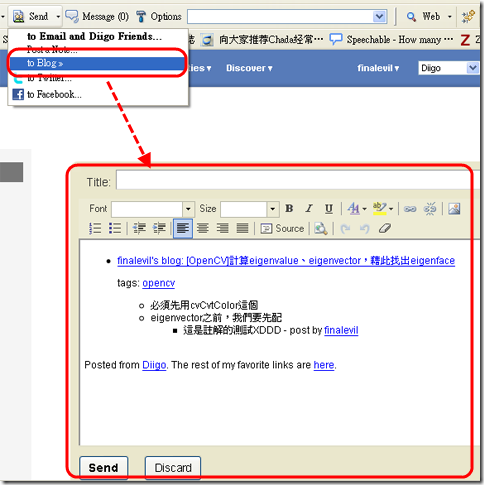Click the 'here' favorite links link

click(x=324, y=365)
